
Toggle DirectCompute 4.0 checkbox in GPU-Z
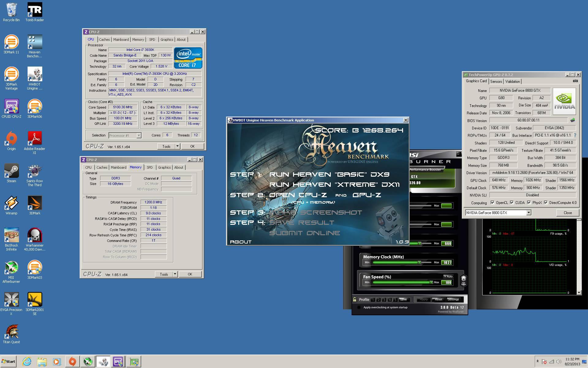pos(545,202)
